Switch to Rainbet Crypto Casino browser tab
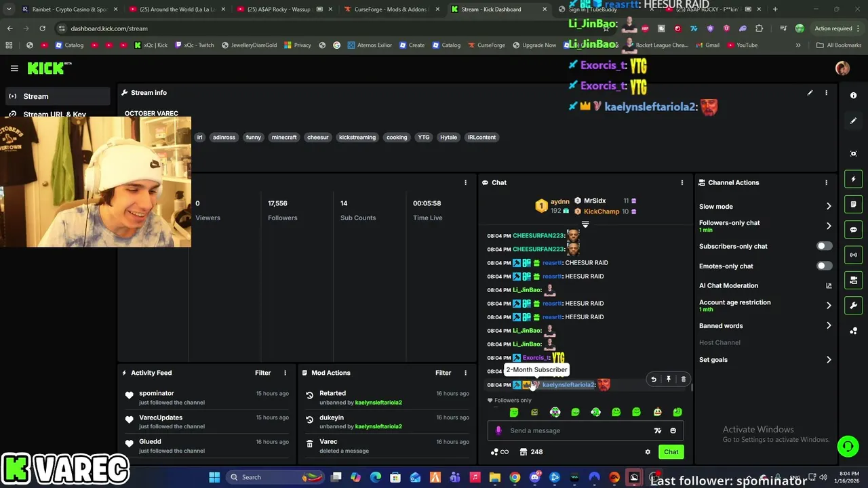The height and width of the screenshot is (488, 868). tap(70, 9)
